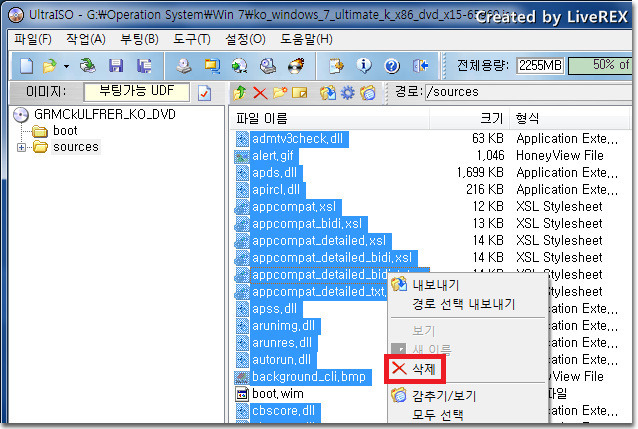
Task: Click the Mount to virtual drive icon
Action: coord(268,66)
